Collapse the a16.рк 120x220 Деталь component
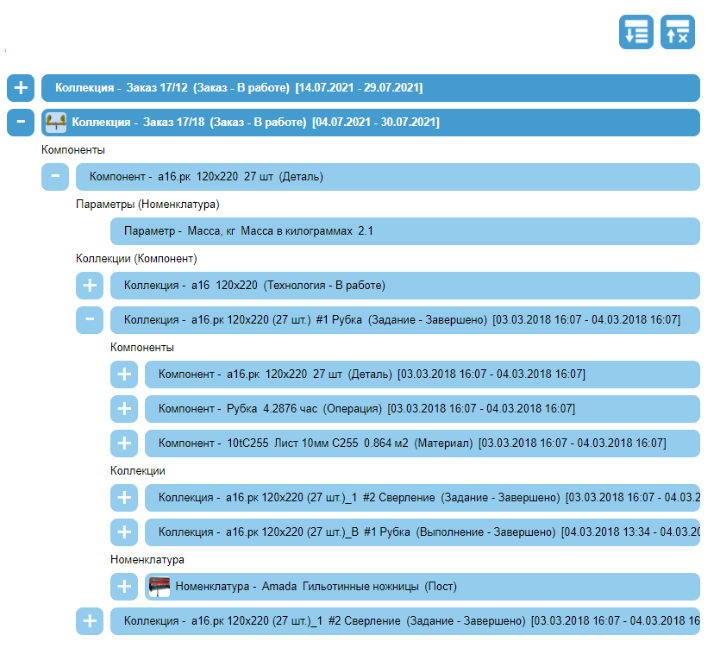708x645 pixels. [x=55, y=177]
